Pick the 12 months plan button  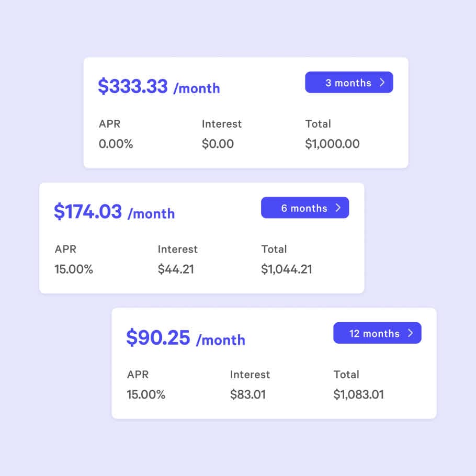pos(377,333)
